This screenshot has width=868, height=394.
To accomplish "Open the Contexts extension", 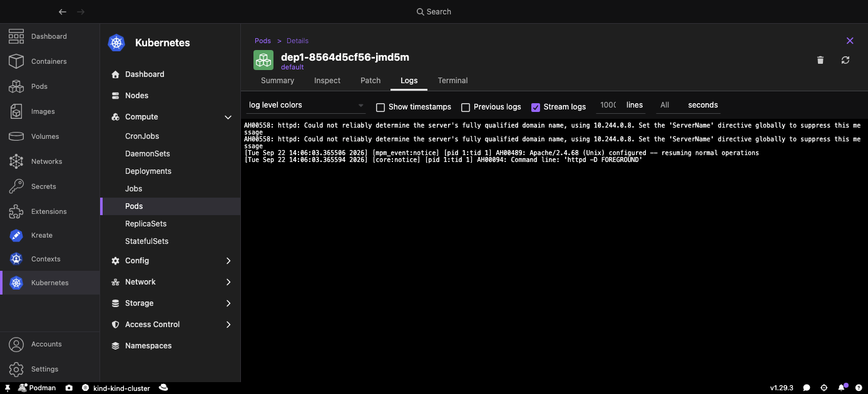I will (x=49, y=259).
